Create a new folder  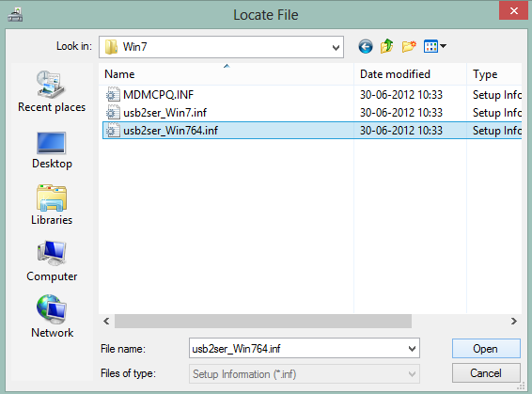point(409,46)
